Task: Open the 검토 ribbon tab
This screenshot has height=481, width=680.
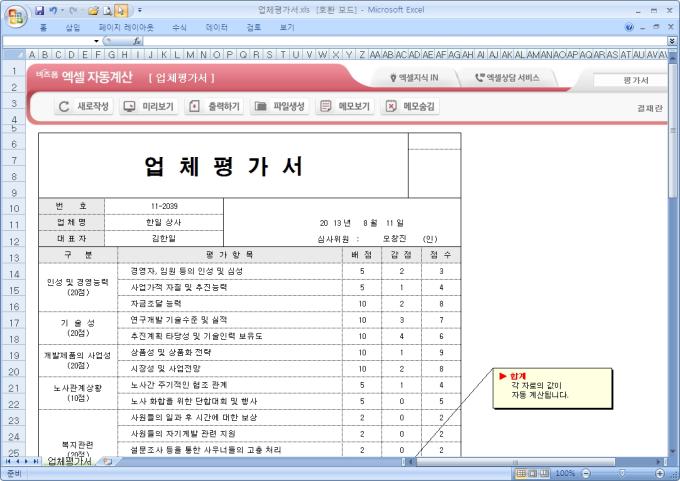Action: 254,28
